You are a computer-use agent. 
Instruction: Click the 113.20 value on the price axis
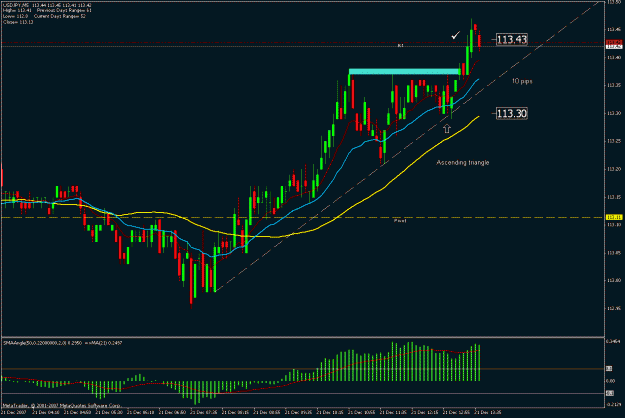point(614,169)
